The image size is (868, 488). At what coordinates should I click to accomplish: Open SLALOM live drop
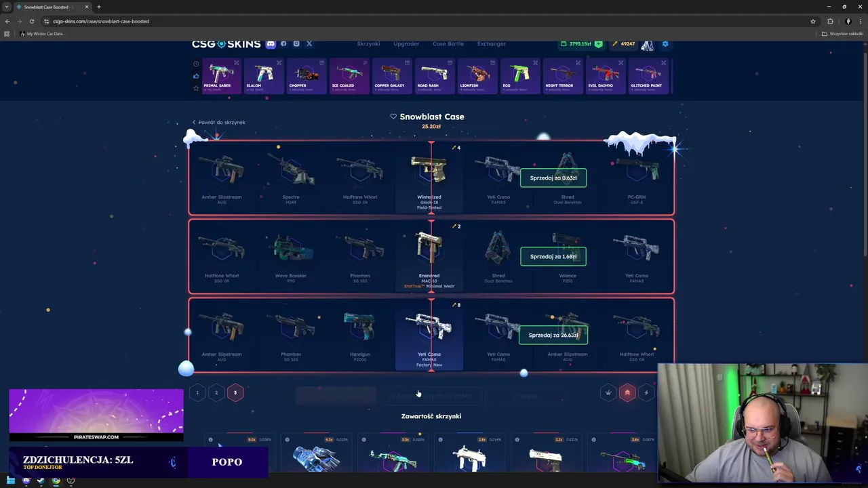pyautogui.click(x=264, y=77)
